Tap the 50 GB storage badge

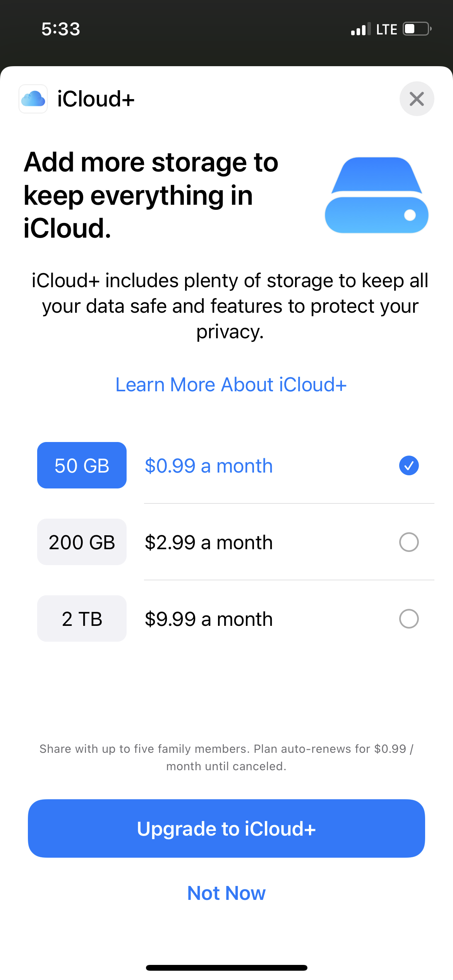(82, 466)
